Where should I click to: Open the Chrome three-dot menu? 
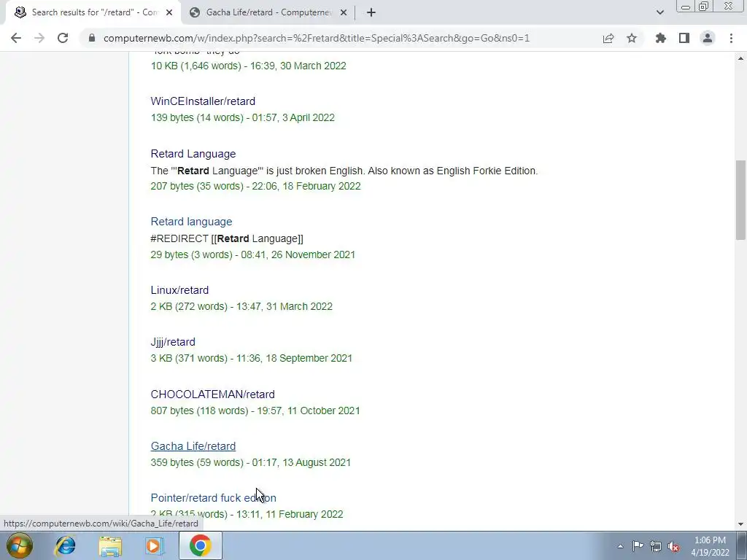click(731, 38)
